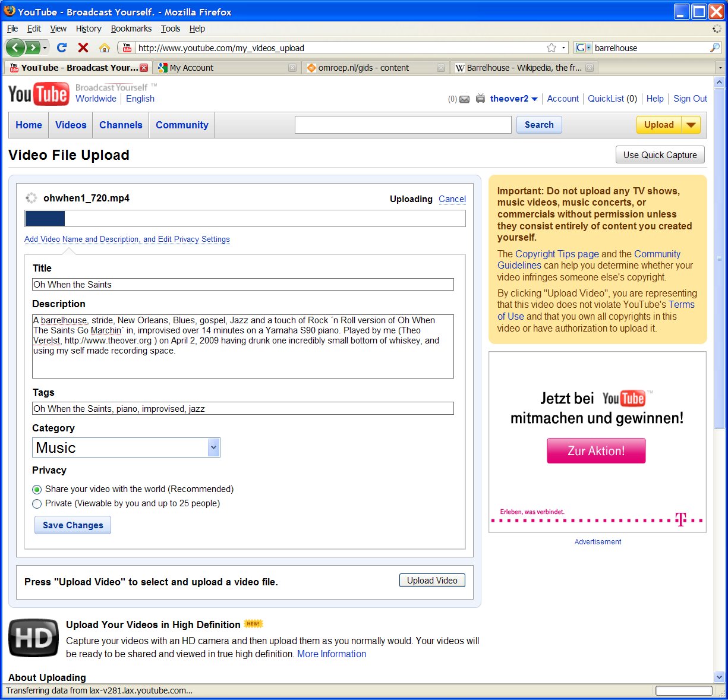Switch to the Barrelhouse Wikipedia tab
This screenshot has width=728, height=700.
[x=524, y=68]
